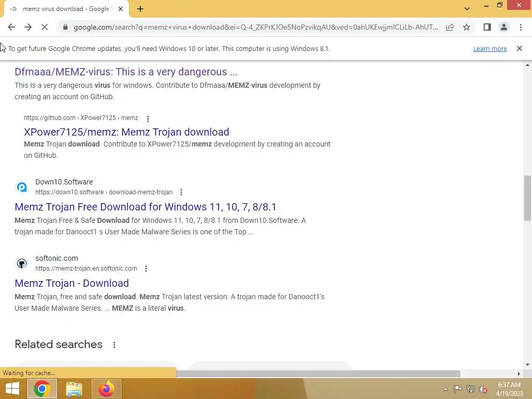Click the horizontal scrollbar thumb
The image size is (532, 399).
coord(318,374)
